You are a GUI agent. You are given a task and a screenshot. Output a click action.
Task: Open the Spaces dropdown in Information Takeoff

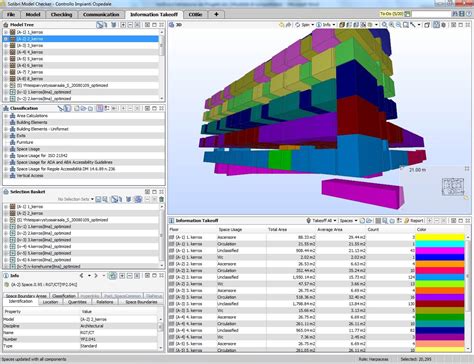(x=356, y=221)
